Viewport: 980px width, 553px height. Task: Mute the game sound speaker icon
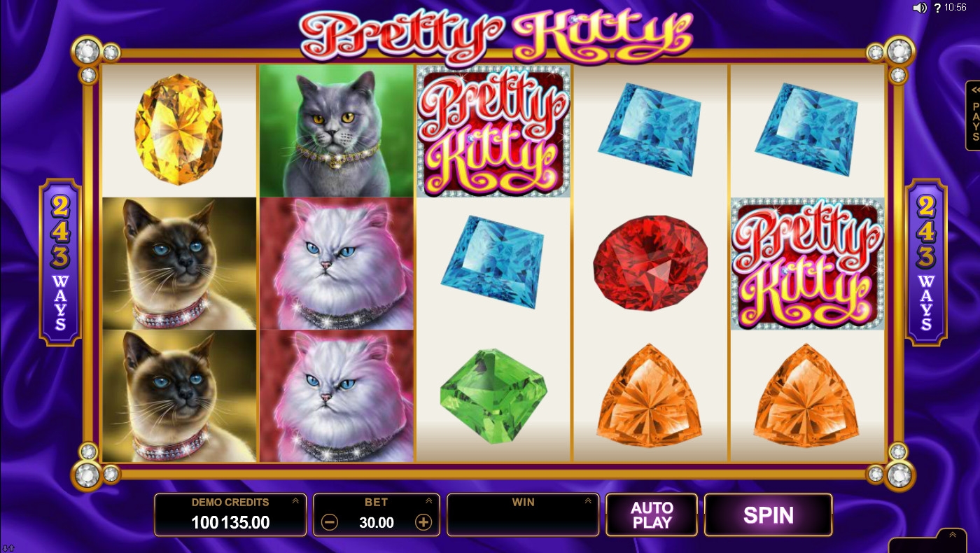(x=919, y=8)
